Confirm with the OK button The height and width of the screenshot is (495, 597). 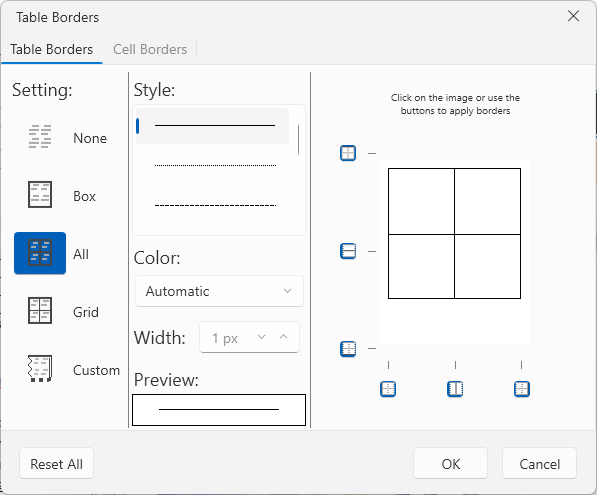450,464
